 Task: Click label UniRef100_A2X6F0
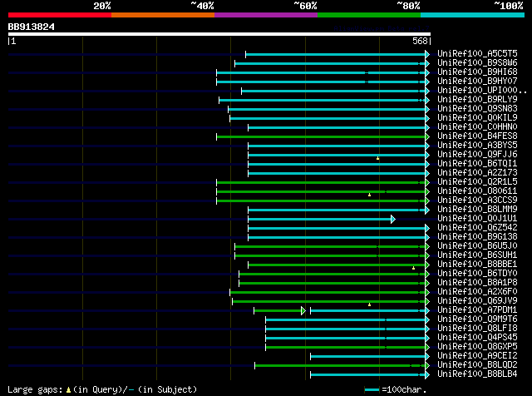477,292
